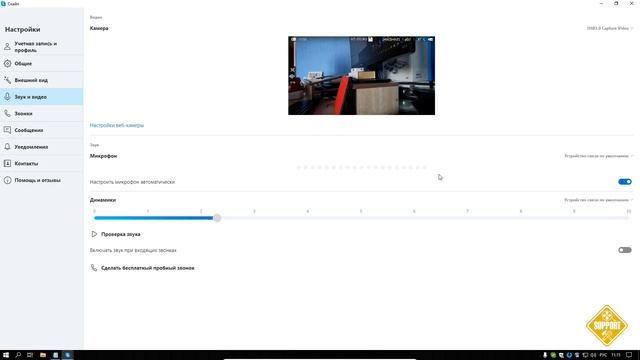Open the webcam settings link
The height and width of the screenshot is (360, 640).
[x=117, y=125]
